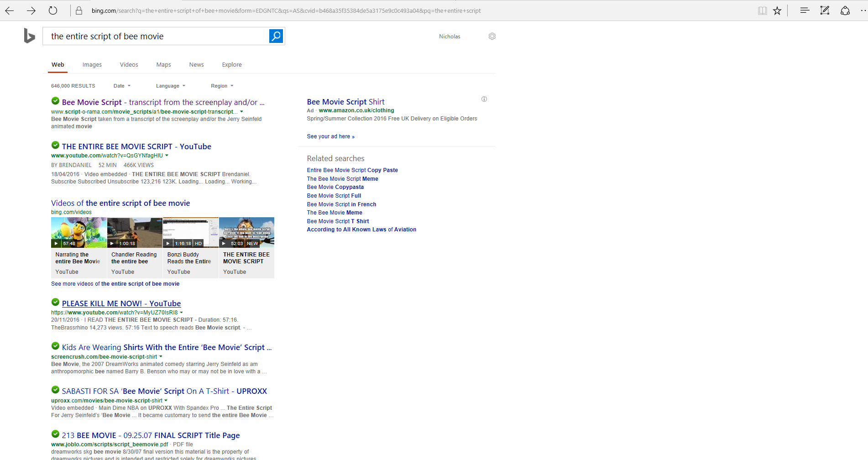Open related search According to All Known Laws of Aviation
The width and height of the screenshot is (868, 460).
(361, 230)
